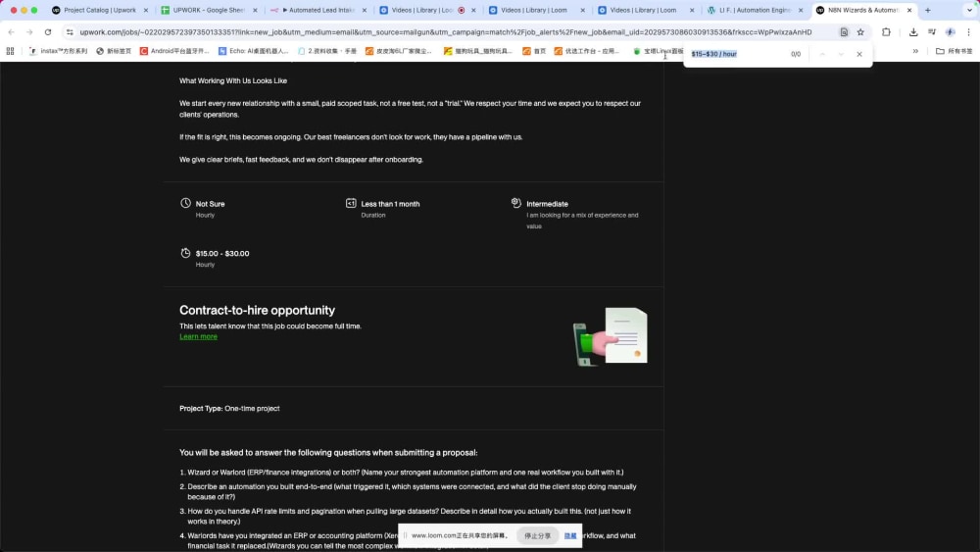980x552 pixels.
Task: View site information icon in address bar
Action: pyautogui.click(x=70, y=32)
